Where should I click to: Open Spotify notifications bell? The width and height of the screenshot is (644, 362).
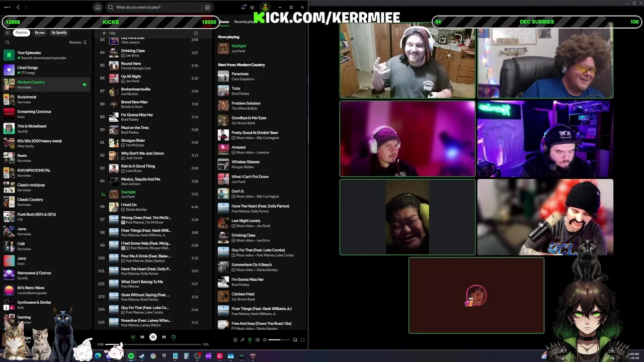244,7
